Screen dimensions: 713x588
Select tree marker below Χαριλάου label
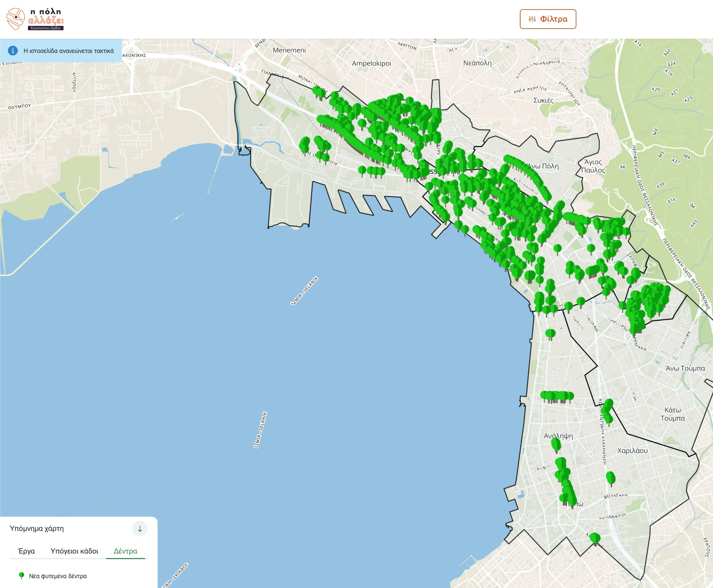point(611,477)
